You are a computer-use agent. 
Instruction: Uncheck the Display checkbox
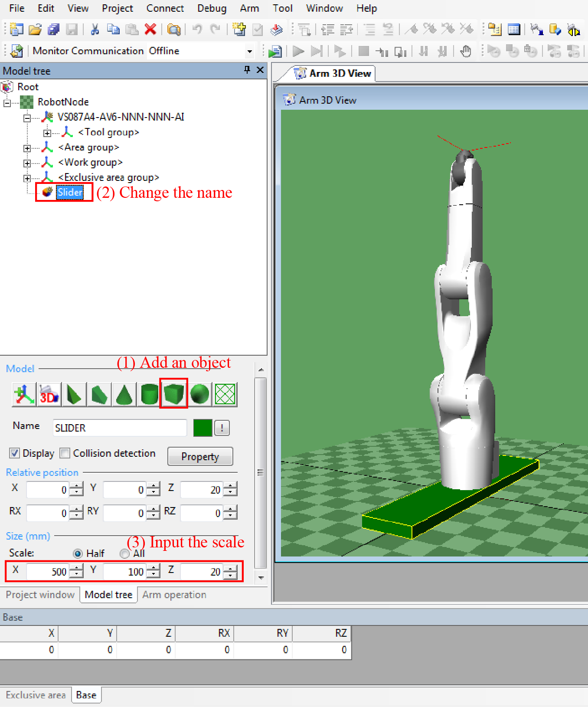point(15,453)
